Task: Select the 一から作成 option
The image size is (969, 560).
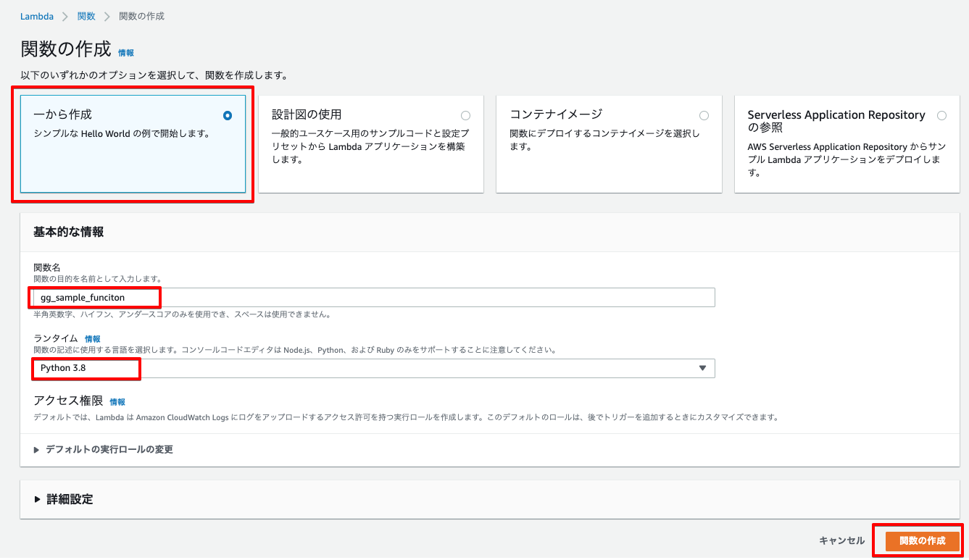Action: [227, 114]
